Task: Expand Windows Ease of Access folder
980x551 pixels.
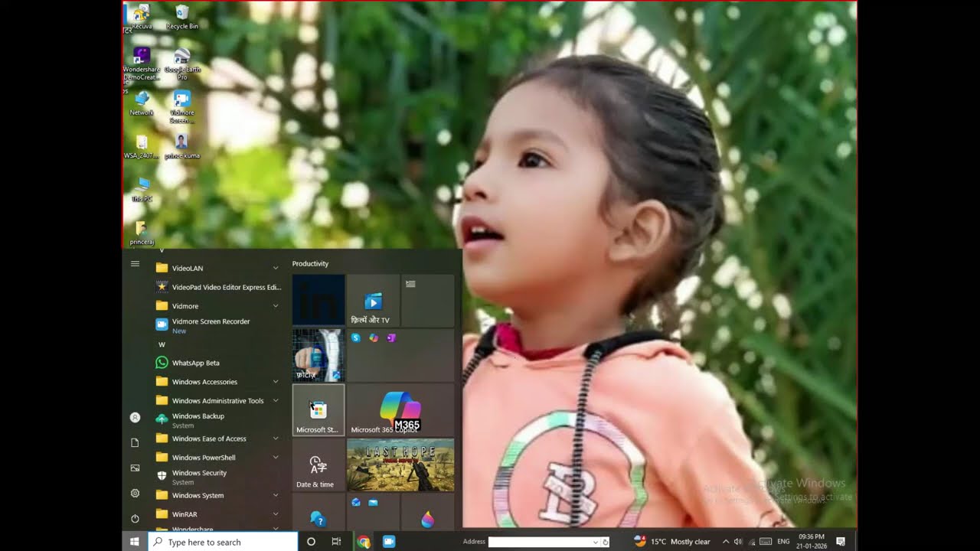Action: coord(218,439)
